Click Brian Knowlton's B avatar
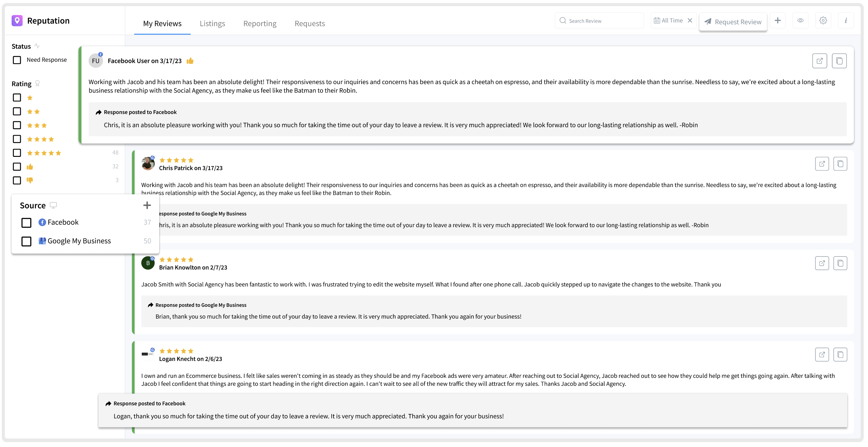Screen dimensions: 868x447 (148, 263)
